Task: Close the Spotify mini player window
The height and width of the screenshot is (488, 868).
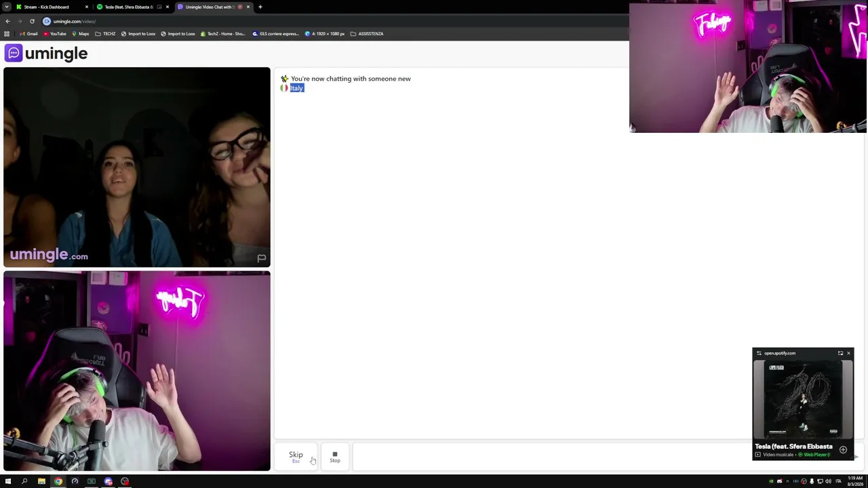Action: (848, 353)
